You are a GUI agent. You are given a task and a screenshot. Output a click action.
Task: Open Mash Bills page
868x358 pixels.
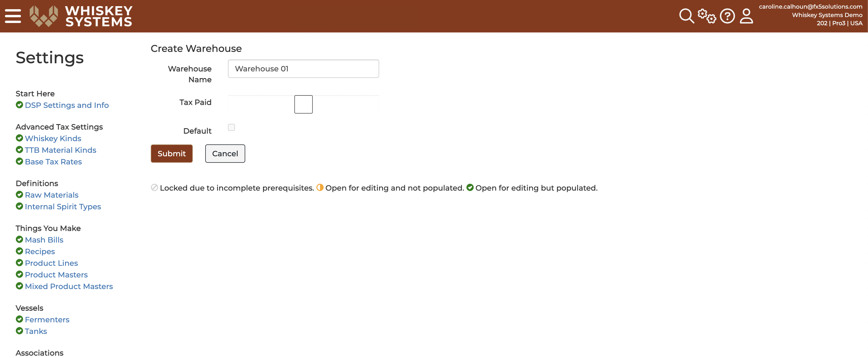pos(44,240)
